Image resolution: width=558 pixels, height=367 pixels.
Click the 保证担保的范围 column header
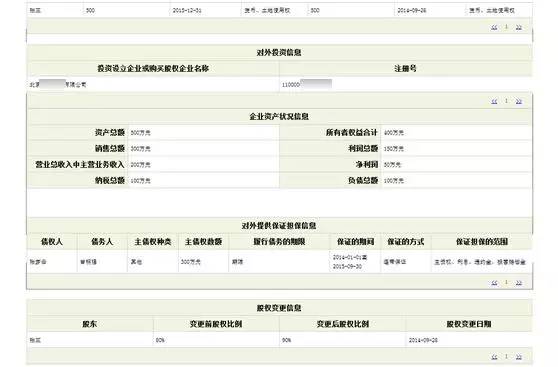[482, 242]
